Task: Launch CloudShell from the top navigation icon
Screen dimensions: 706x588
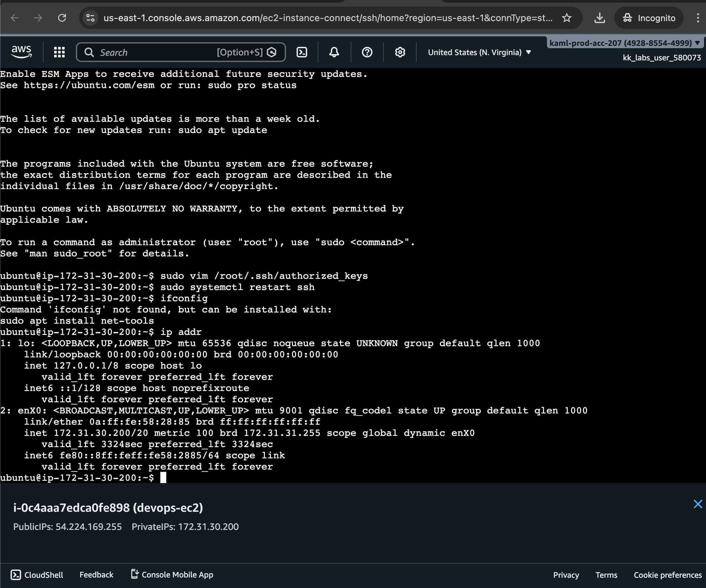Action: tap(302, 52)
